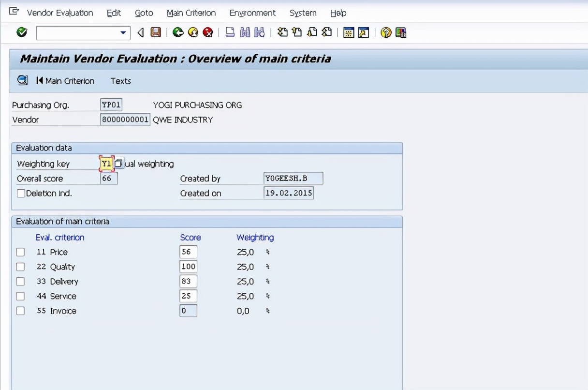Screen dimensions: 588x390
Task: Open the Weighting key value help button
Action: tap(119, 164)
